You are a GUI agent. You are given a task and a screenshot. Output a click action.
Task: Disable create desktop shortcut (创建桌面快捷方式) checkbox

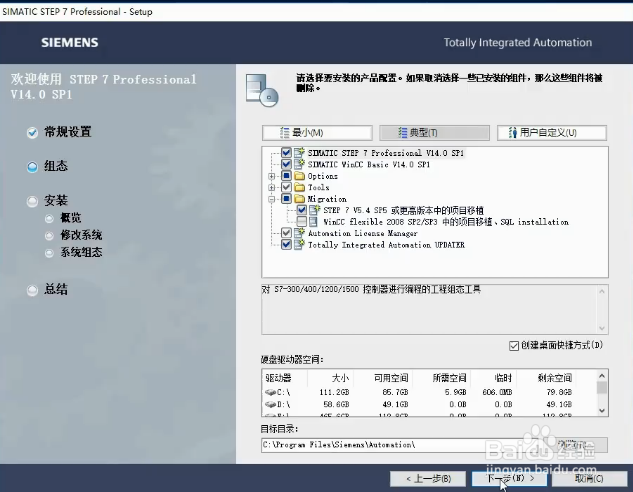(514, 346)
